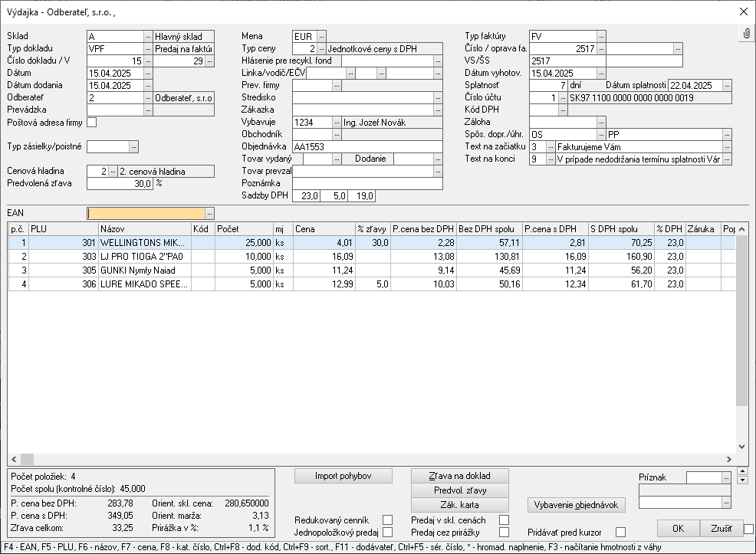Viewport: 756px width, 554px height.
Task: Enable the Poštová adresa firmy checkbox
Action: (x=92, y=122)
